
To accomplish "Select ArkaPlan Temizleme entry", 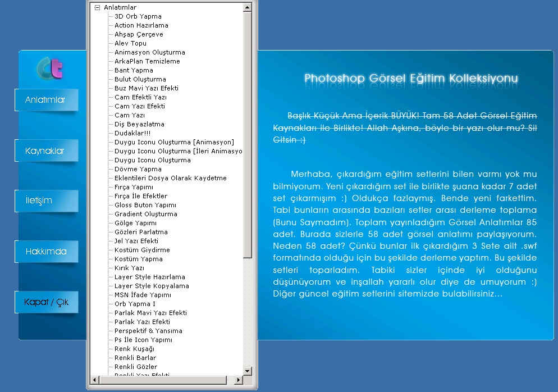I will [147, 61].
